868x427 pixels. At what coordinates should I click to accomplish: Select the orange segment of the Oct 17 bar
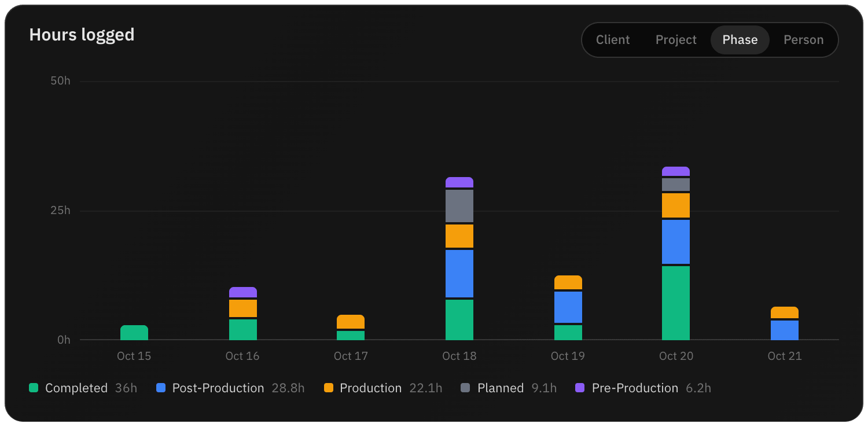[351, 322]
